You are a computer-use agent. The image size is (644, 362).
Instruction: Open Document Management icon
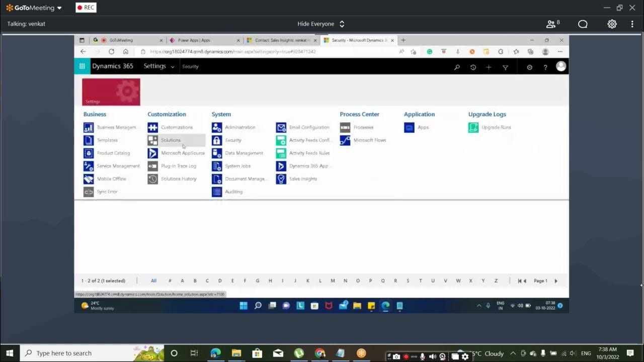pos(217,179)
